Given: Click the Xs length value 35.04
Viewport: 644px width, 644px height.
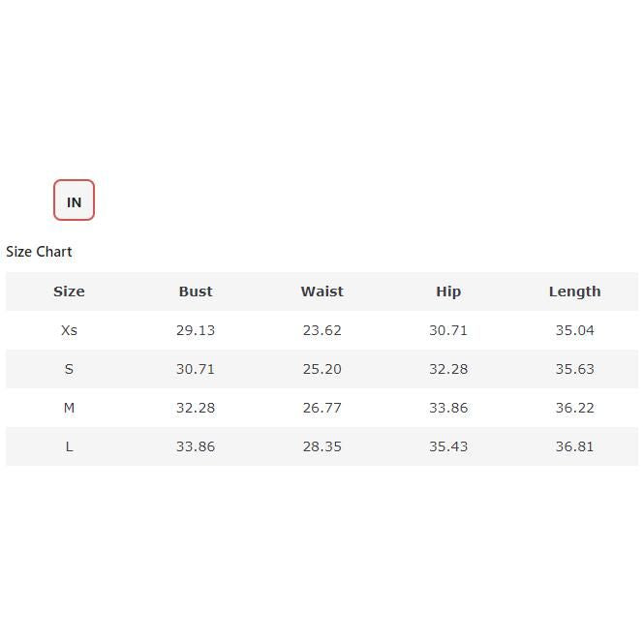Looking at the screenshot, I should click(574, 330).
